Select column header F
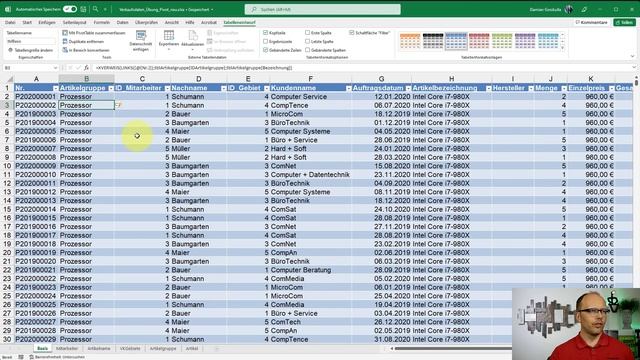Screen dimensions: 640x360 pos(310,79)
